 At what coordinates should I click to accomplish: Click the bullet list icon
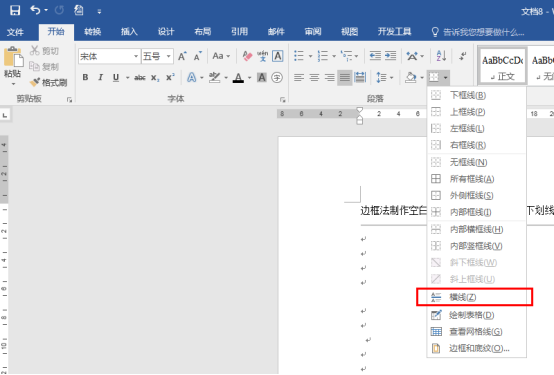(299, 56)
